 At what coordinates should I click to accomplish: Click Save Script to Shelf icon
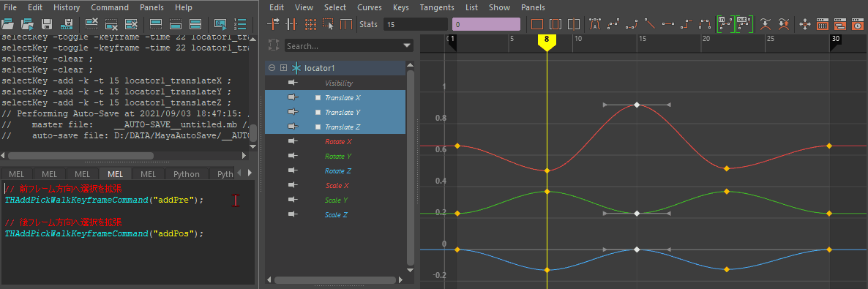[x=67, y=24]
